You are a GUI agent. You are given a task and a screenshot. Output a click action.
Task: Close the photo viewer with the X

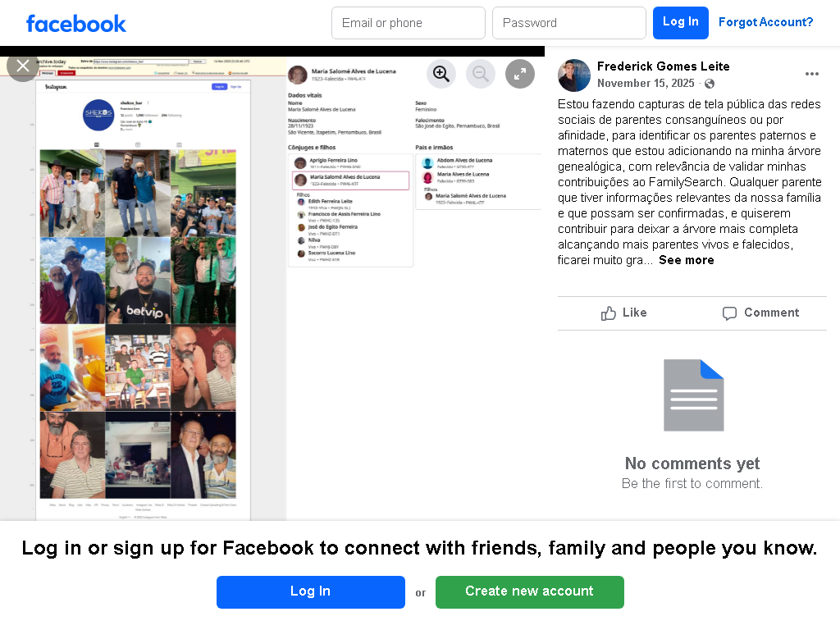[22, 66]
